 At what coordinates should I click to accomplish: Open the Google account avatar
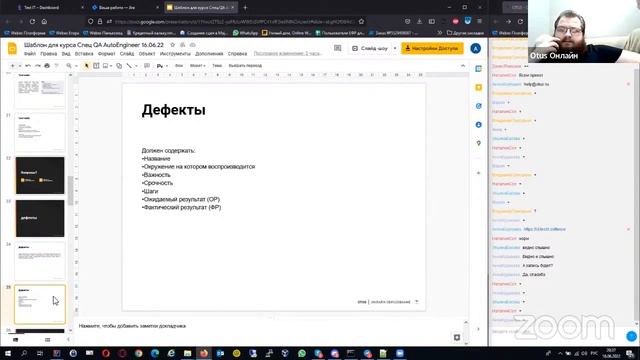[x=476, y=49]
